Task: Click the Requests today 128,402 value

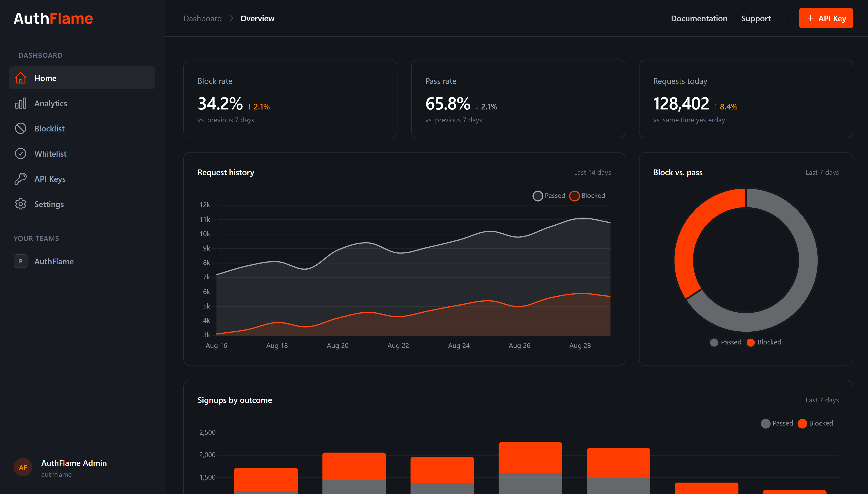Action: 681,104
